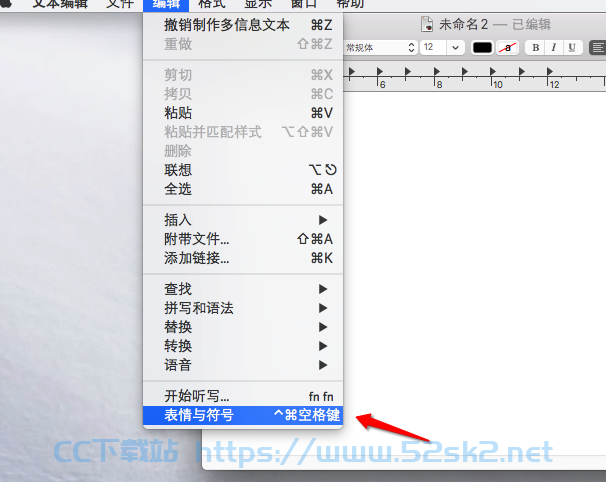Screen dimensions: 606x482
Task: Expand the 插入 submenu
Action: 243,220
